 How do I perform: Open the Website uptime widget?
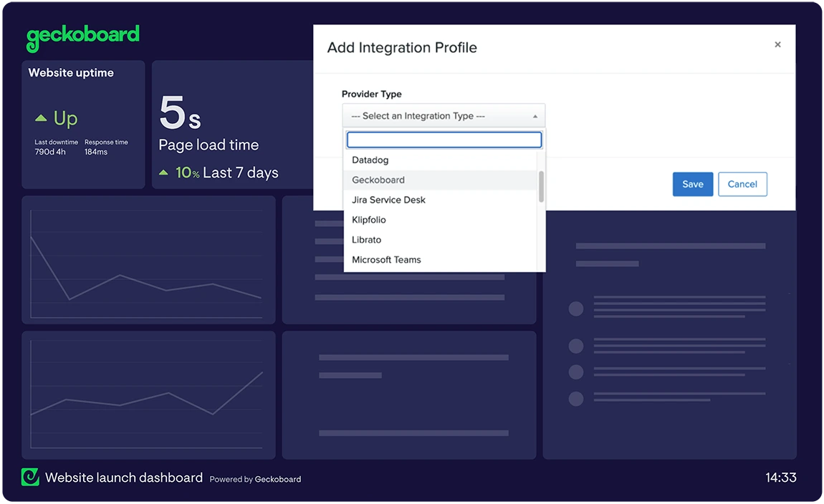(83, 125)
